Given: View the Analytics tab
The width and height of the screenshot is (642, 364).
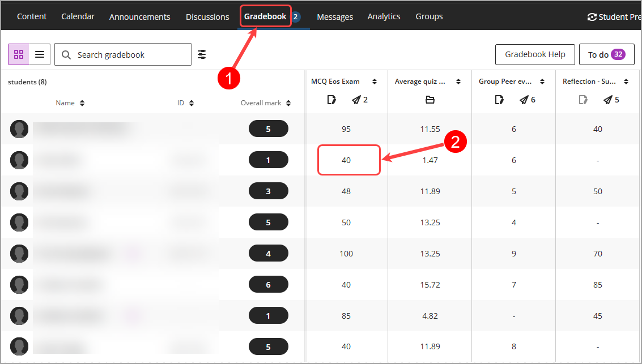Looking at the screenshot, I should click(384, 16).
